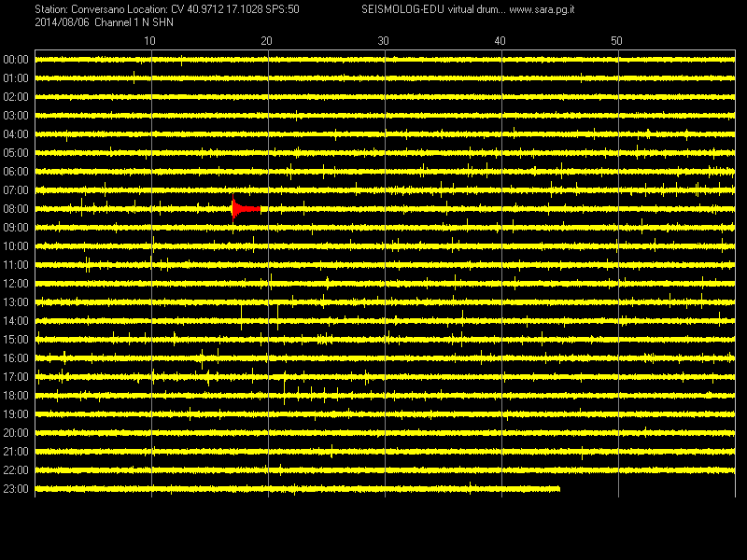Select the 05:00 hour label
This screenshot has height=560, width=747.
[x=16, y=153]
